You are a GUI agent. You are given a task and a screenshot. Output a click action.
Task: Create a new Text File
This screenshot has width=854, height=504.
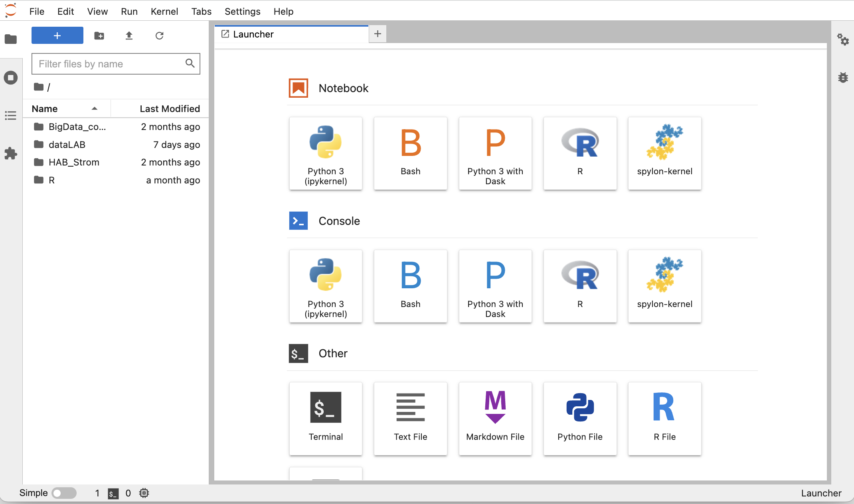pyautogui.click(x=411, y=419)
